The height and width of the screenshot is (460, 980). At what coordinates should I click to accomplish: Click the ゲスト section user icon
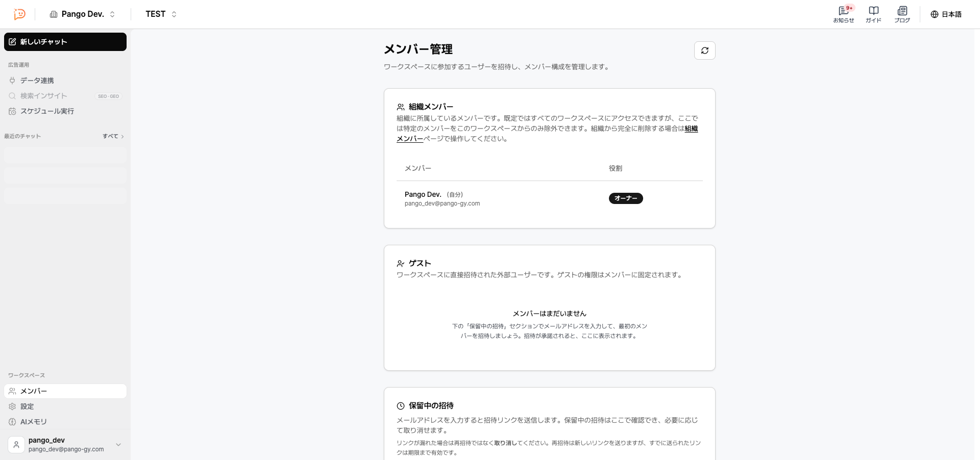tap(401, 264)
